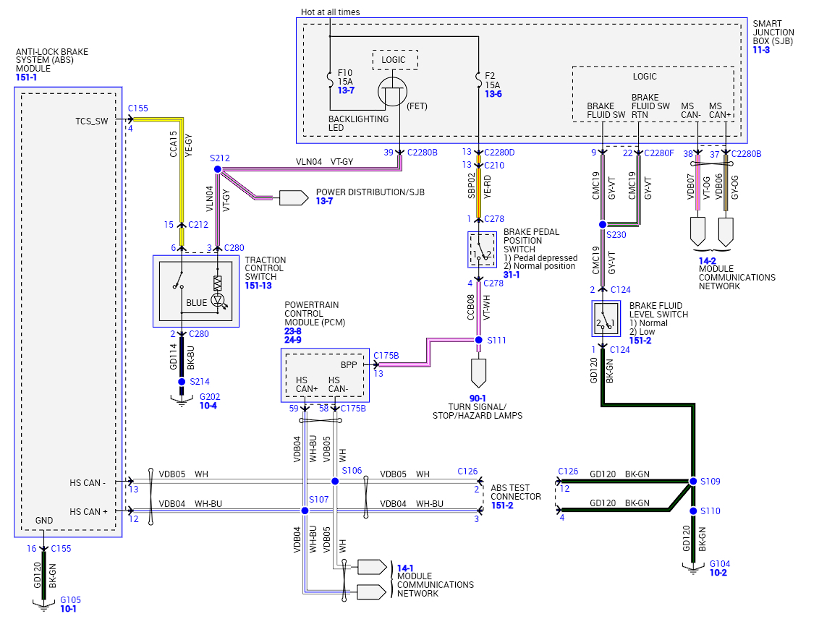
Task: Follow the 90-1 Turn Signal link
Action: (478, 398)
